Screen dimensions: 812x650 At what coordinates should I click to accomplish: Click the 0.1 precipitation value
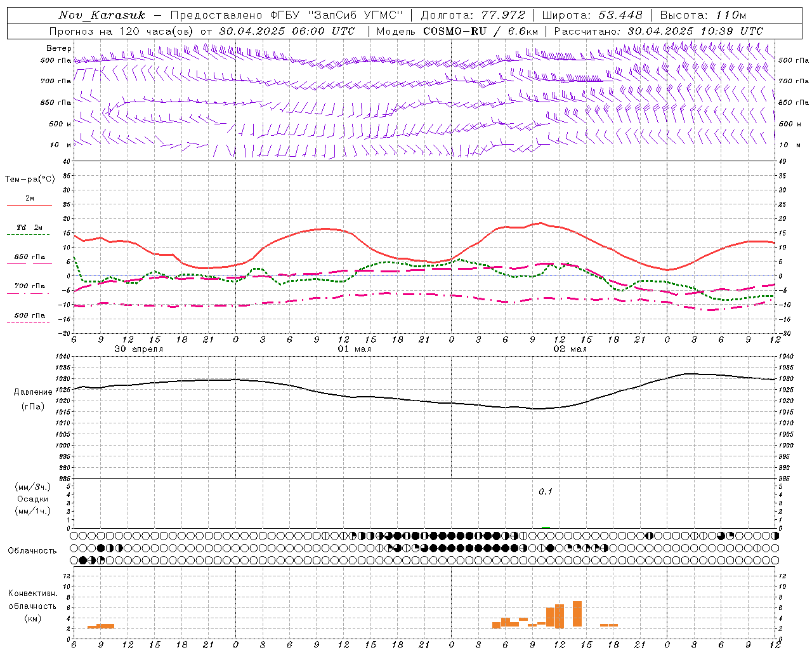pyautogui.click(x=546, y=492)
